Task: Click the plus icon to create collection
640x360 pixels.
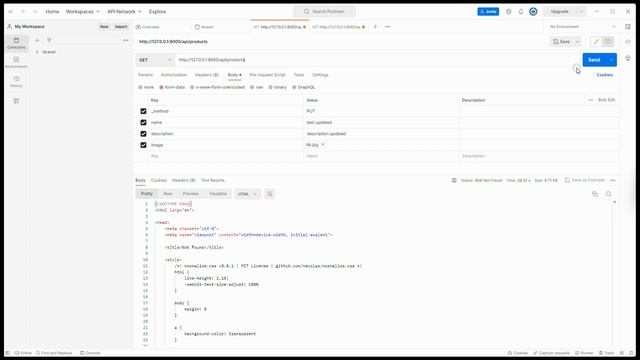Action: tap(37, 40)
